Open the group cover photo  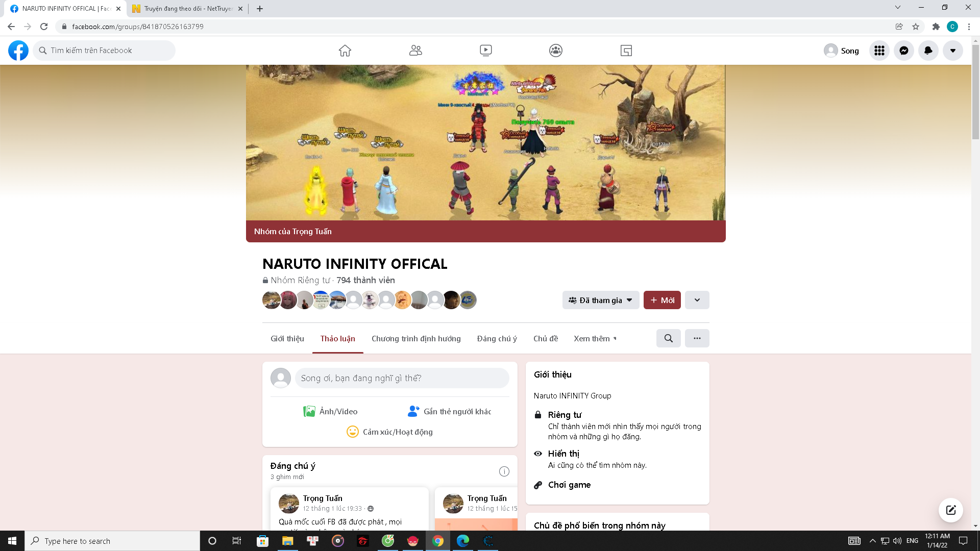(x=485, y=143)
